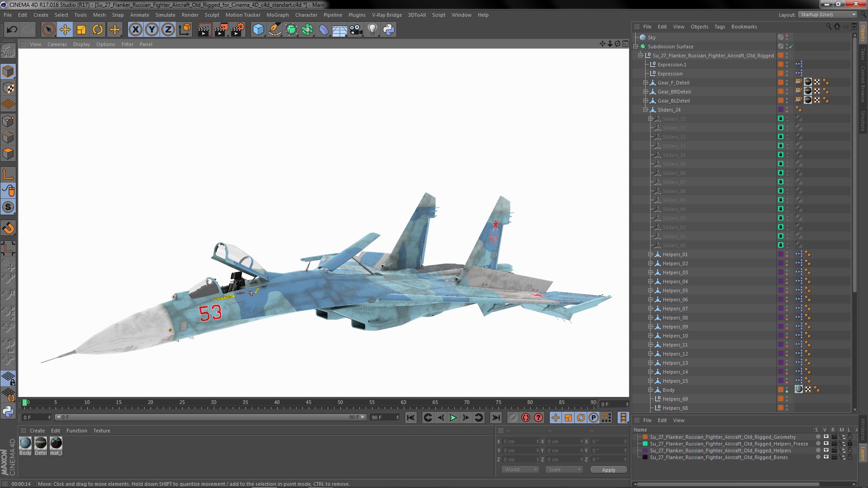Viewport: 868px width, 488px height.
Task: Add a Cube primitive object
Action: click(x=258, y=30)
